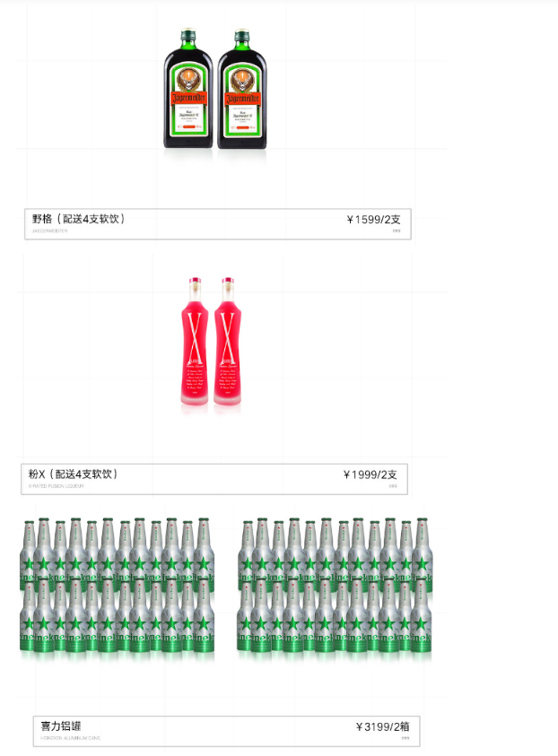Click the ¥1999/2支 price

point(370,474)
